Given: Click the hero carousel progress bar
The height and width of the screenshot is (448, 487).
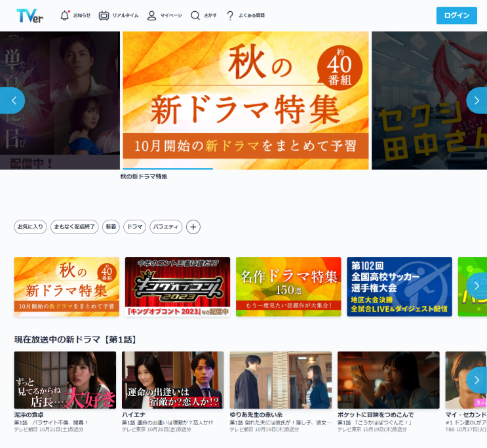Looking at the screenshot, I should point(167,169).
